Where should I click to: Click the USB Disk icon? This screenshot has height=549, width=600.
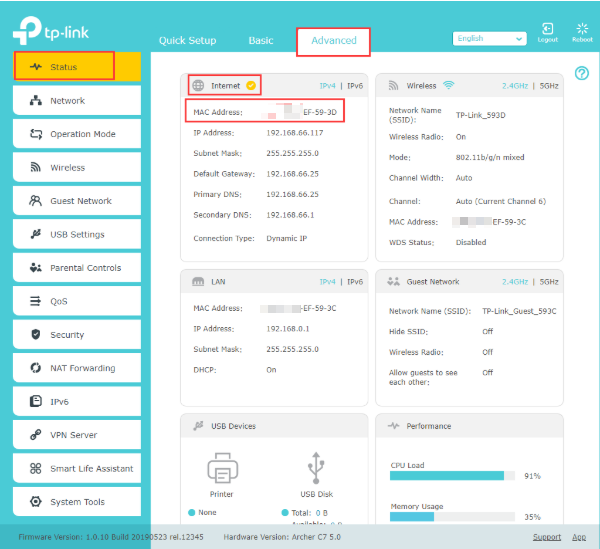[x=316, y=468]
